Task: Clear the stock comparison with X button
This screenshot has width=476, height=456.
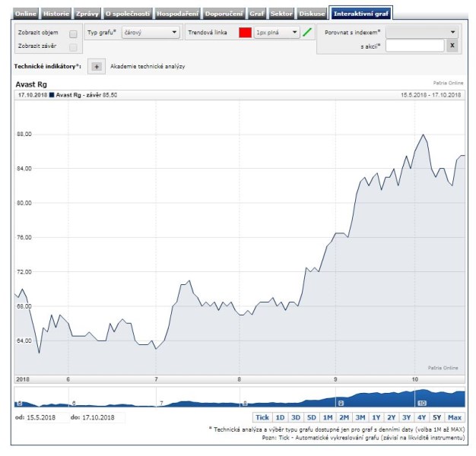Action: [x=452, y=46]
